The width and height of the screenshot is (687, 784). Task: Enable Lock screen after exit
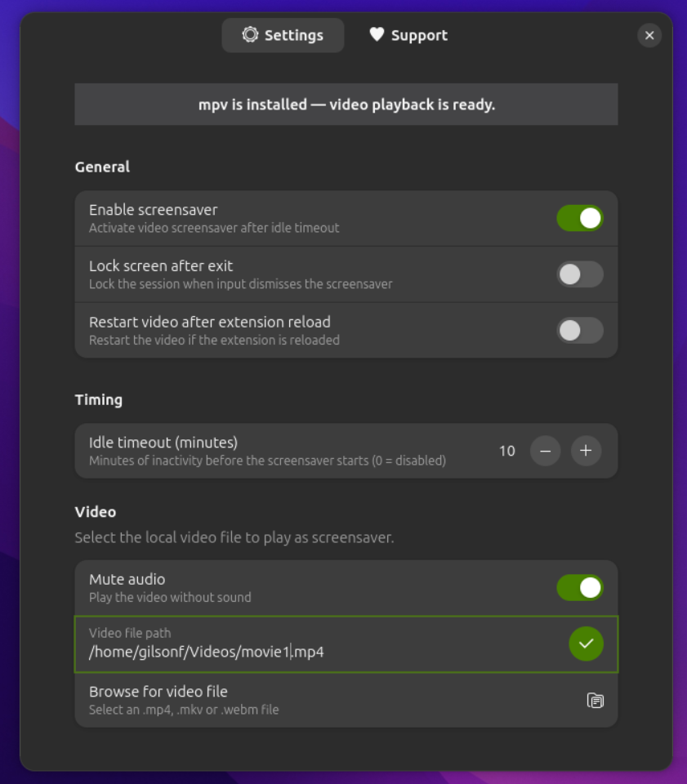tap(580, 274)
